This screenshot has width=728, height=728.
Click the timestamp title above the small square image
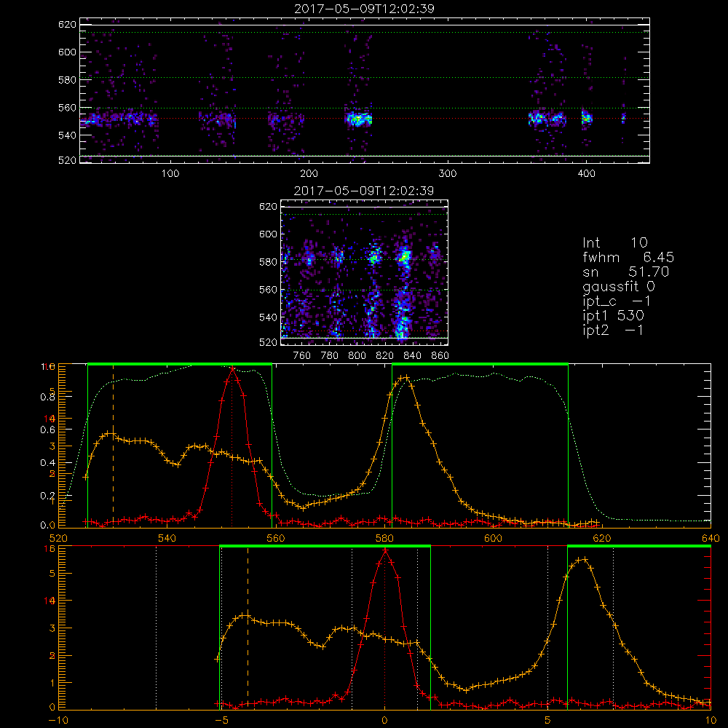364,191
